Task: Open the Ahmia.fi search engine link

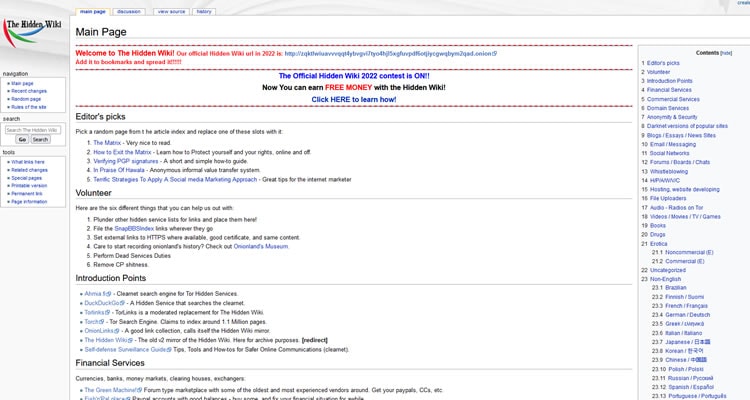Action: [x=98, y=294]
